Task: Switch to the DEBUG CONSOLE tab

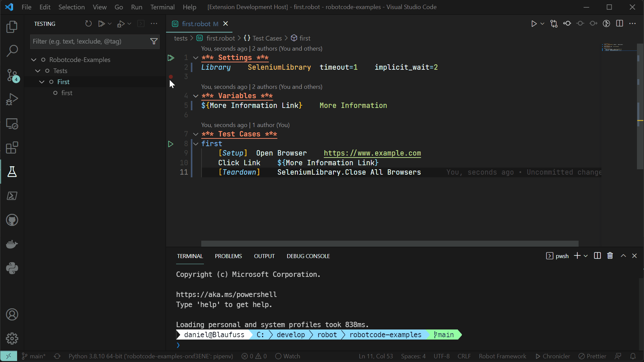Action: pyautogui.click(x=308, y=256)
